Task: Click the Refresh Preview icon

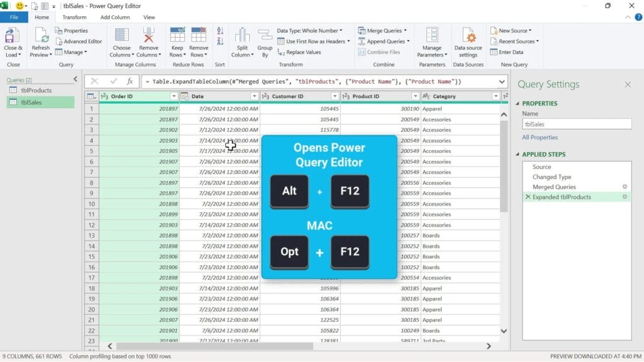Action: 41,36
